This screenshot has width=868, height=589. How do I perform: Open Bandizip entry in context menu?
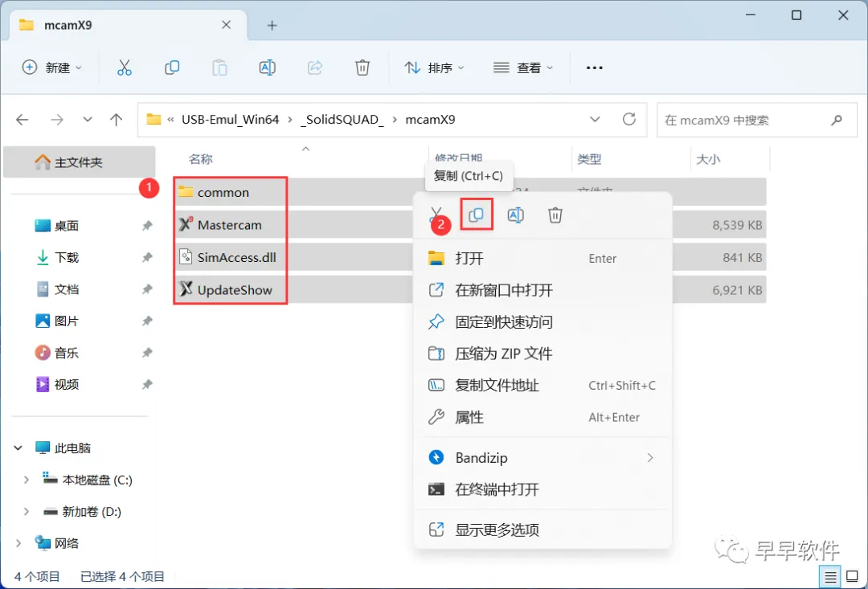542,458
